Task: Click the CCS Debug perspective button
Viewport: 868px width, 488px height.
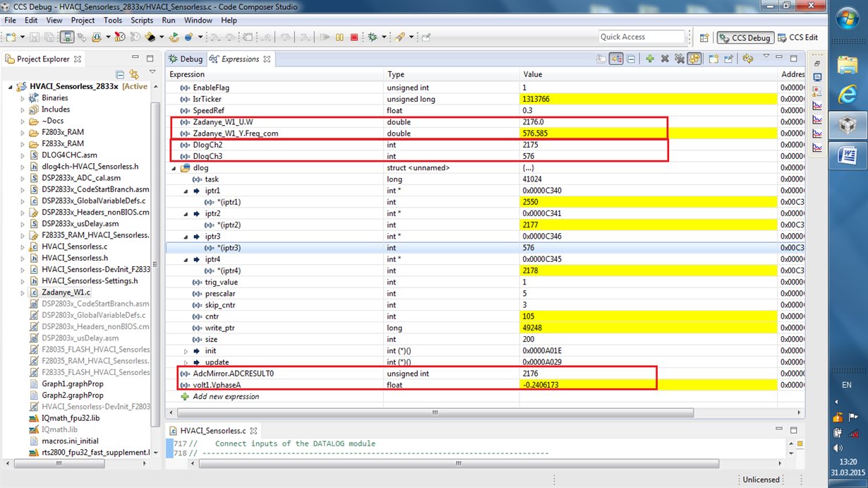Action: click(745, 37)
